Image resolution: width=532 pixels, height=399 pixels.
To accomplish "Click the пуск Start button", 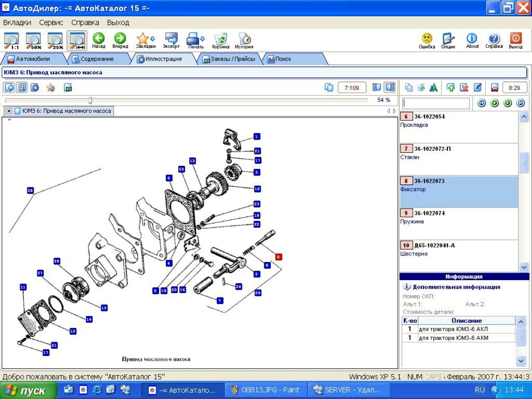I will click(x=28, y=391).
